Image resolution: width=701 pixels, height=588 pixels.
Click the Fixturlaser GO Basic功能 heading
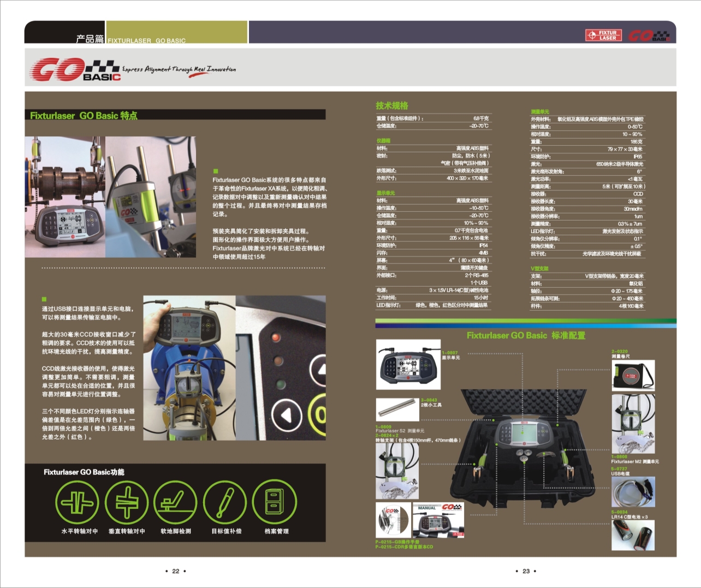[84, 472]
